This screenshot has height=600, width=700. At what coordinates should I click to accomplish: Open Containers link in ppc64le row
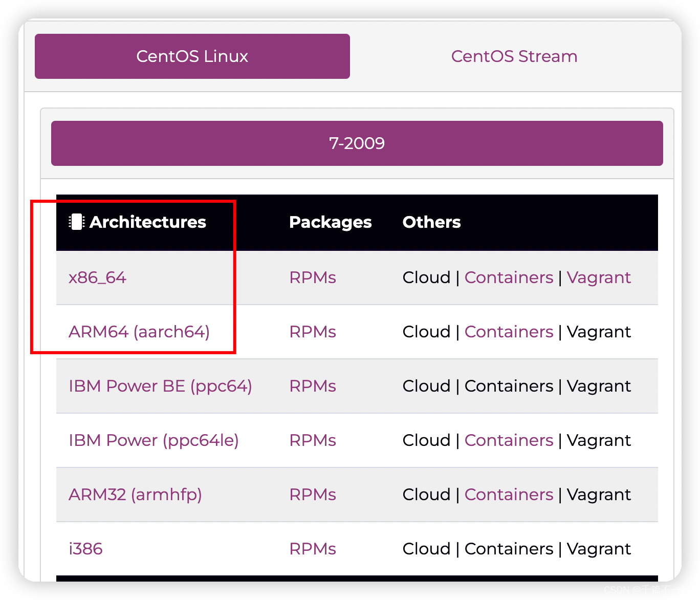509,440
